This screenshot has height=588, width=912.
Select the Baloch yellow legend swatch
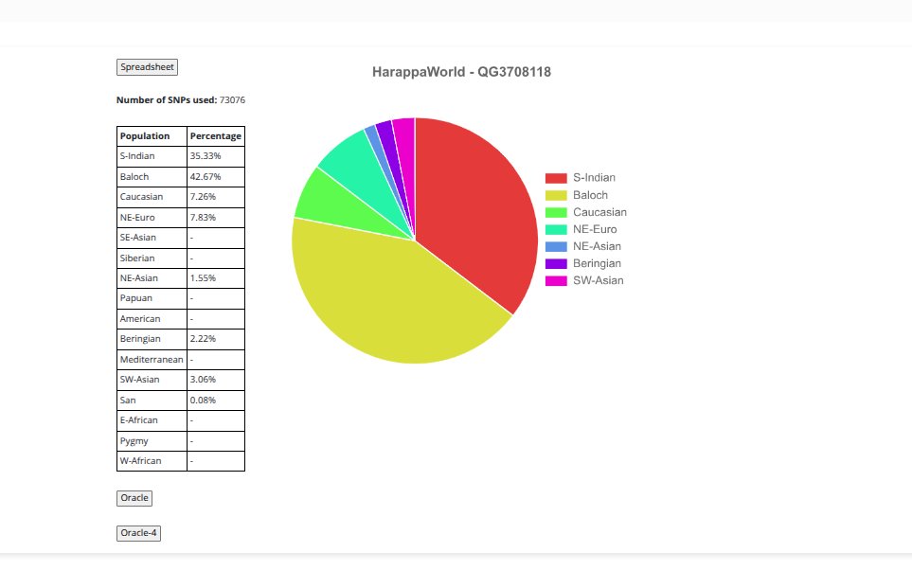556,195
